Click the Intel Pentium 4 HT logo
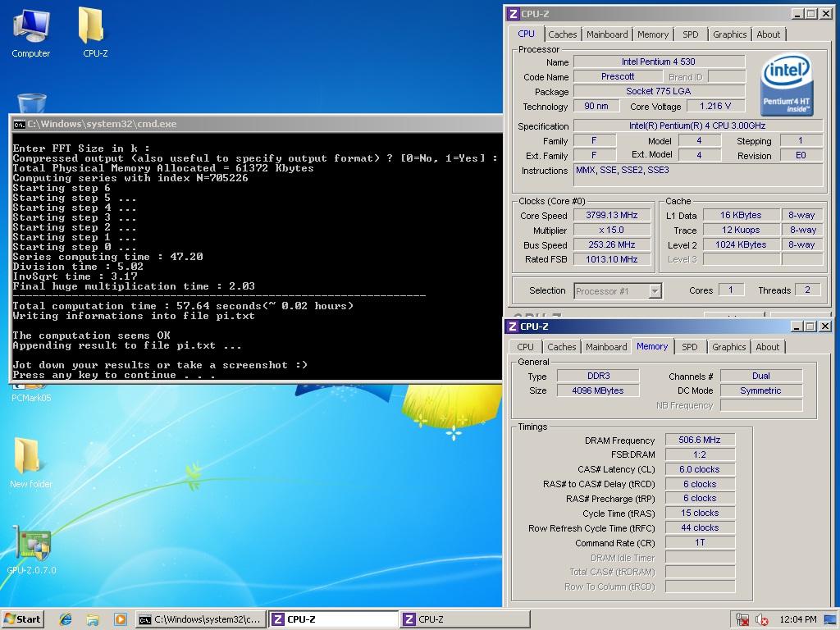 787,84
